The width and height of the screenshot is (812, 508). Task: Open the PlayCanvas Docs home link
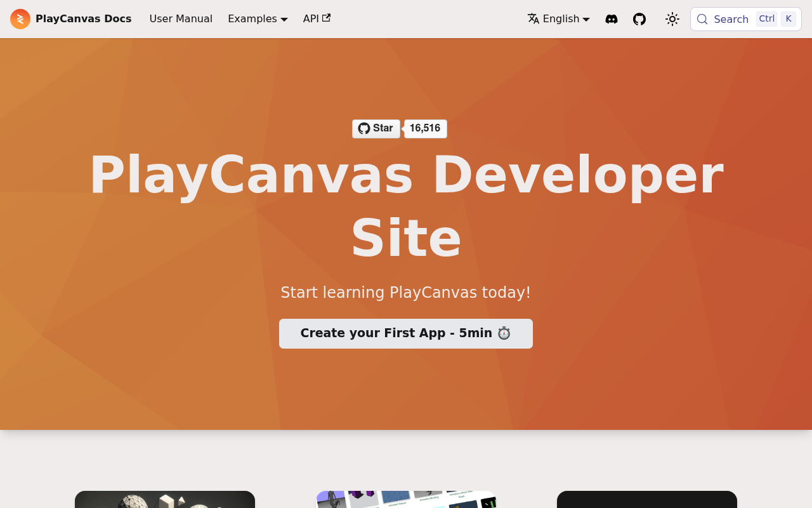71,19
